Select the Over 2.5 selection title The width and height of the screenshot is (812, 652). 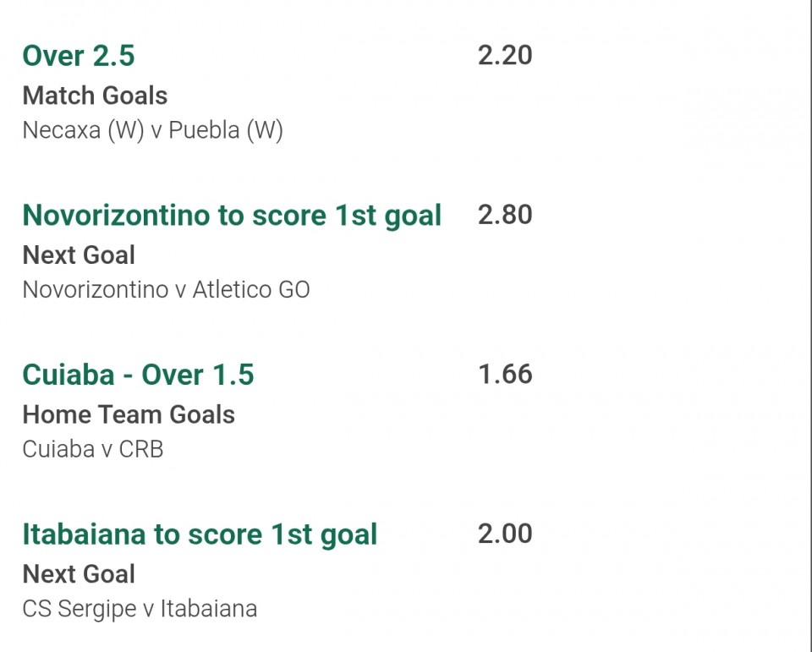point(78,56)
